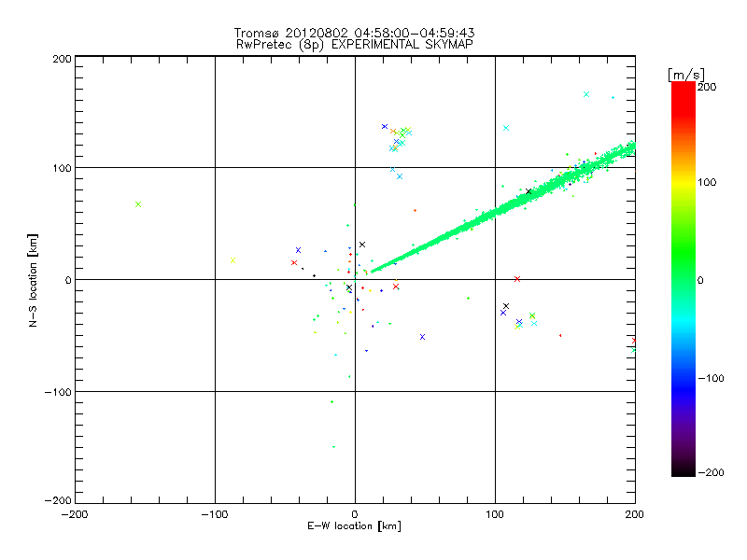
Task: Click the 100 label on N-S axis
Action: pyautogui.click(x=62, y=168)
